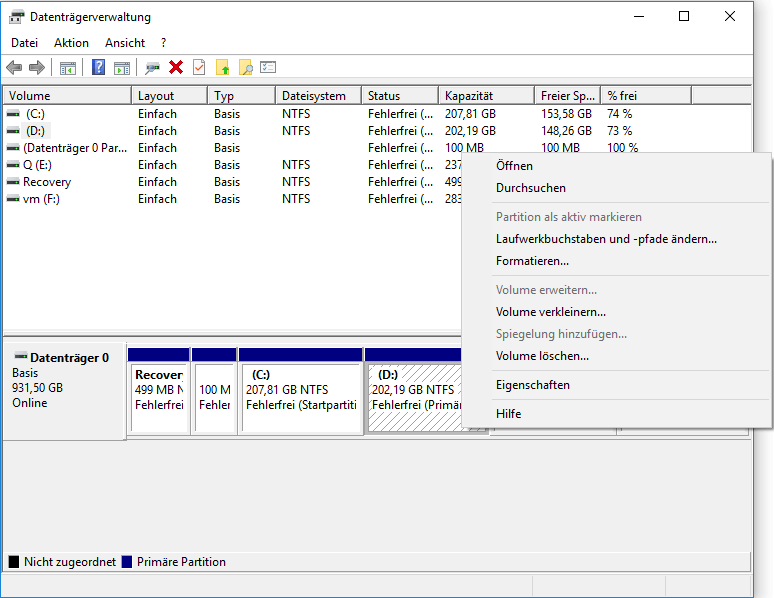This screenshot has width=774, height=598.
Task: Sort by the Dateisystem column header
Action: 314,96
